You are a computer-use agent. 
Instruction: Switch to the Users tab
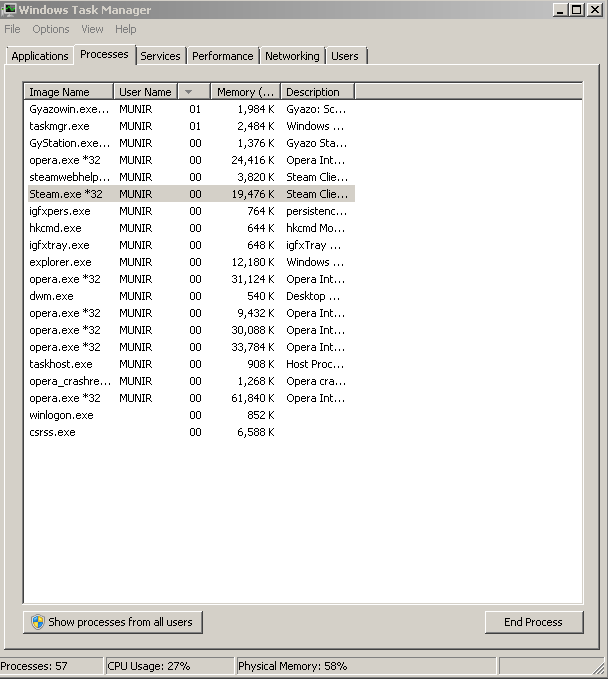(x=345, y=56)
